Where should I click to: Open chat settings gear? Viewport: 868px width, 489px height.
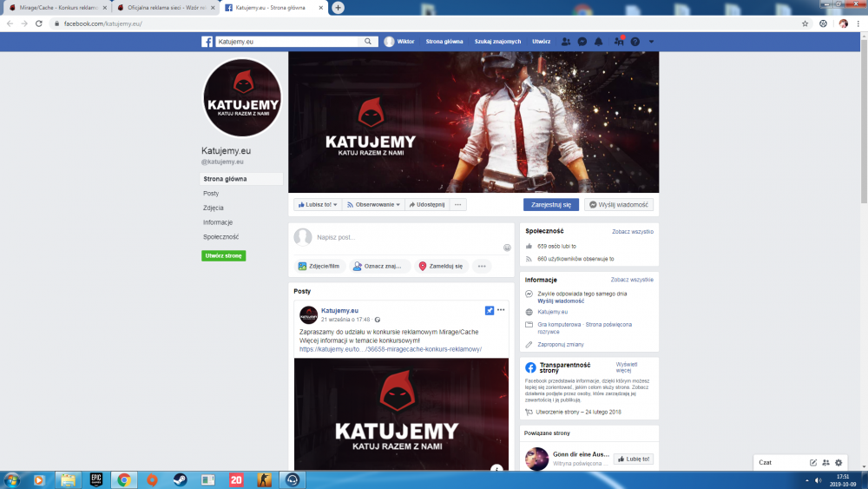coord(838,462)
